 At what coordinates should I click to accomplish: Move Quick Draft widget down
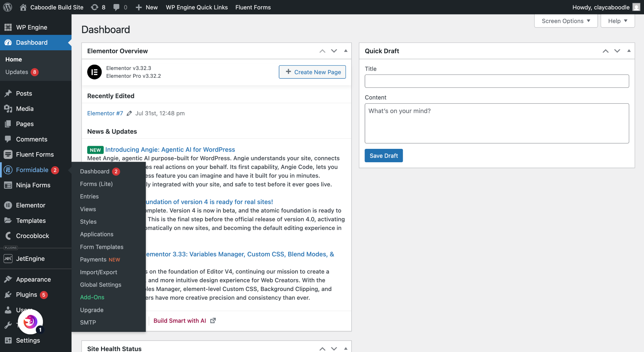(x=617, y=51)
